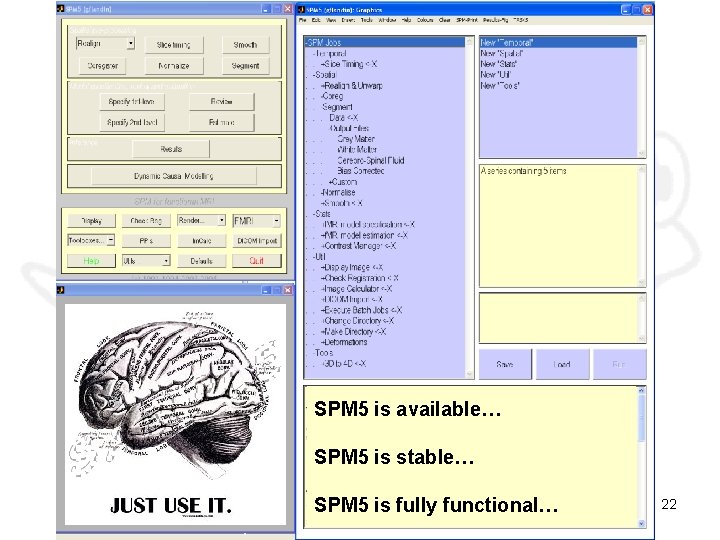This screenshot has width=720, height=540.
Task: Collapse the Stats tree branch
Action: coord(322,214)
